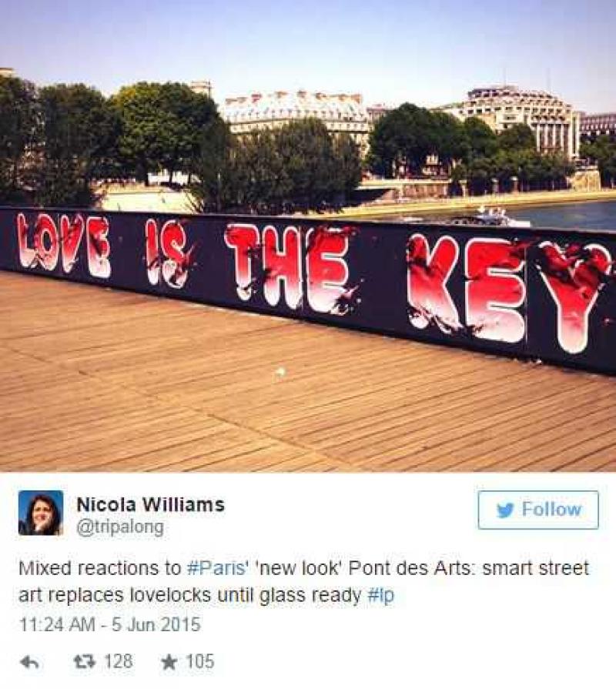616x689 pixels.
Task: View the 105 favorites count
Action: [200, 661]
